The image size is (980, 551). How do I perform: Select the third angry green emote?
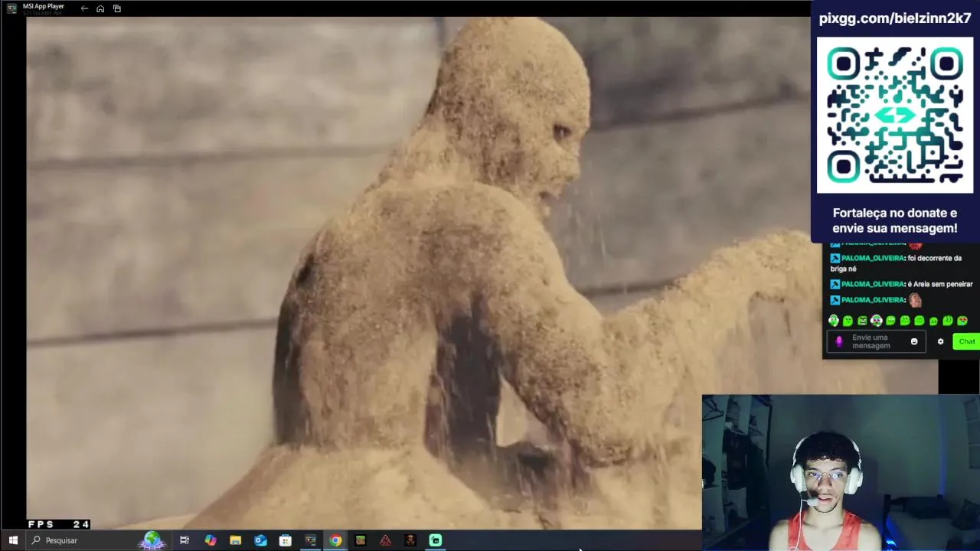tap(862, 321)
